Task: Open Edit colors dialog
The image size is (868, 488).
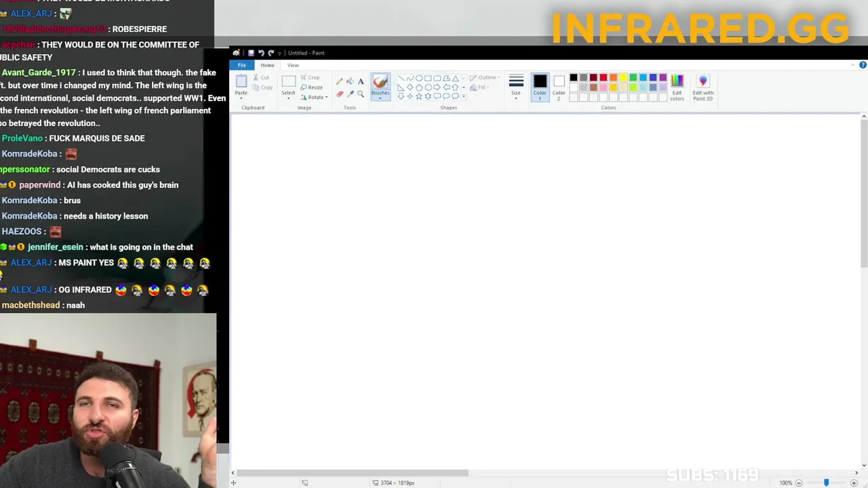Action: (x=677, y=88)
